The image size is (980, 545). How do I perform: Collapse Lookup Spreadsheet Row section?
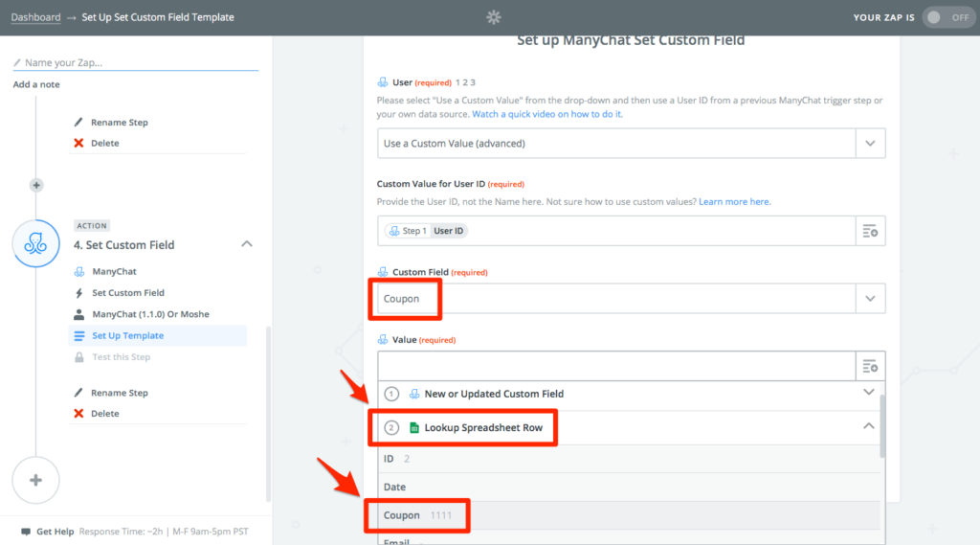pos(629,427)
